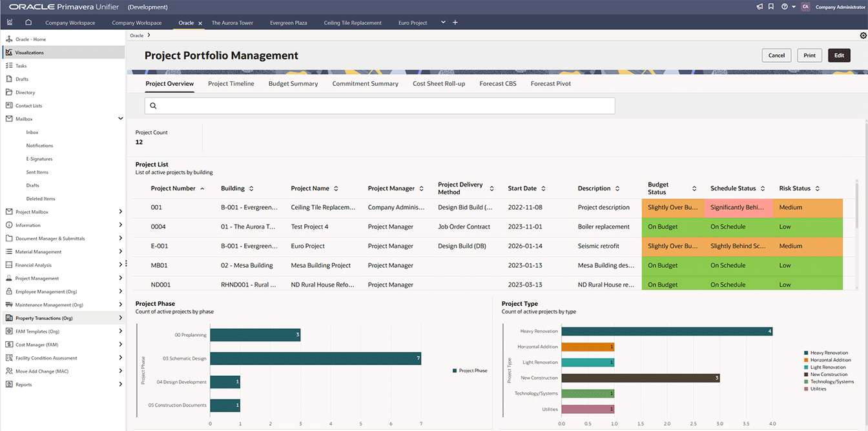The height and width of the screenshot is (431, 868).
Task: Select the Forecast Pivot tab
Action: [x=550, y=83]
